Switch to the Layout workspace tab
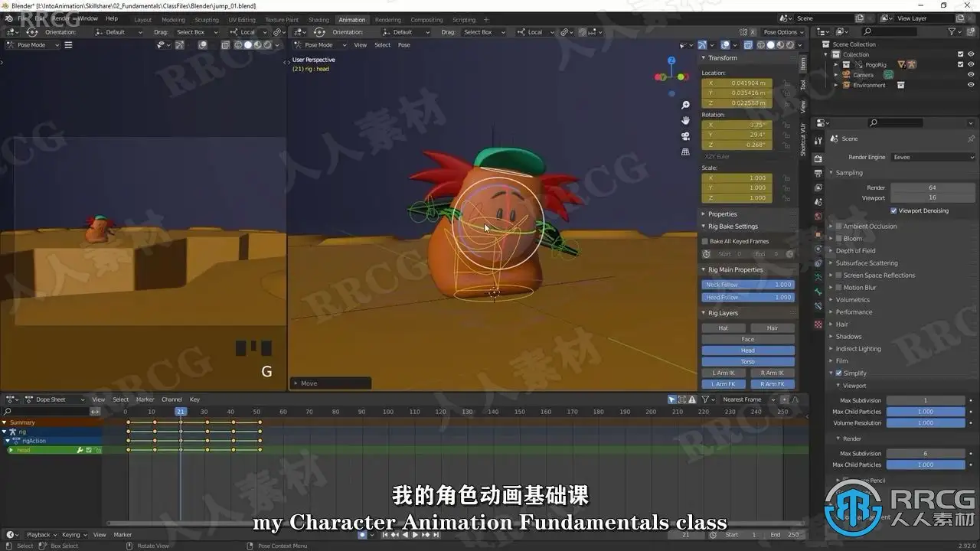 click(142, 20)
